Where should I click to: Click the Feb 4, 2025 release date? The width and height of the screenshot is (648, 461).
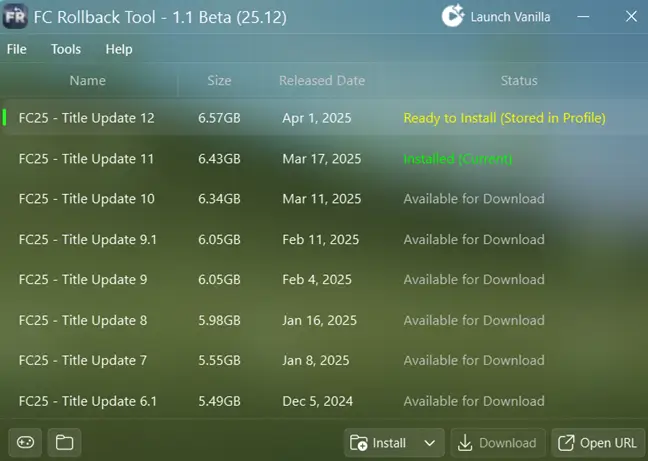tap(317, 279)
